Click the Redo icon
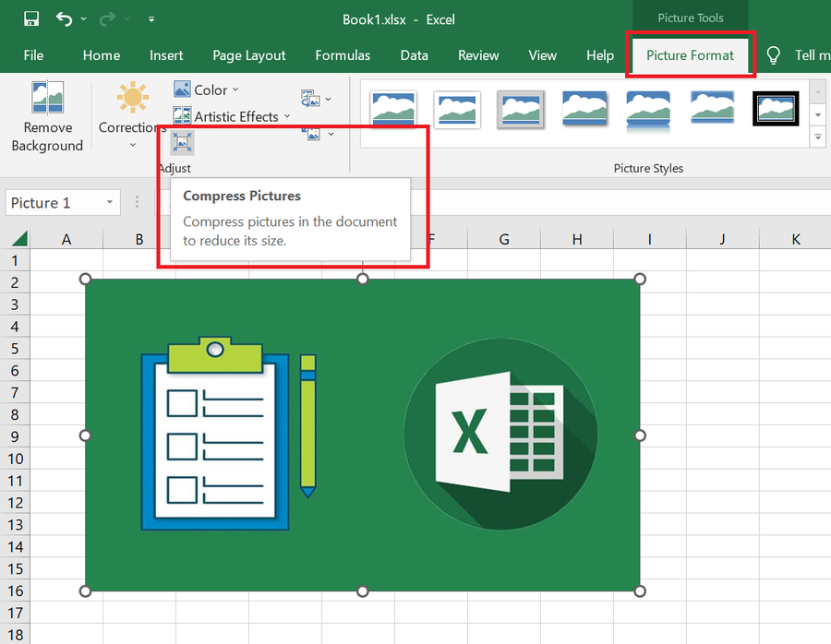831x644 pixels. click(107, 19)
